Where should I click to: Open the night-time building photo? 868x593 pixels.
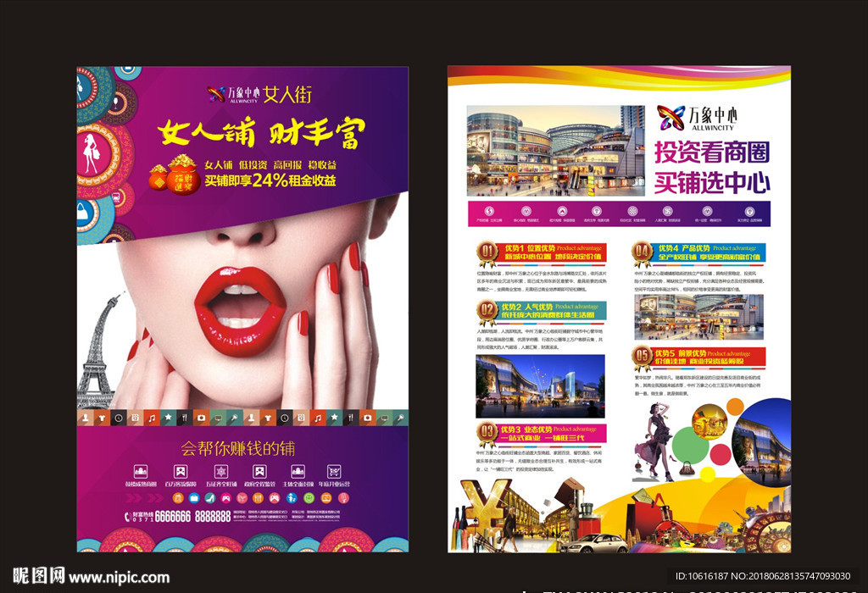click(540, 386)
